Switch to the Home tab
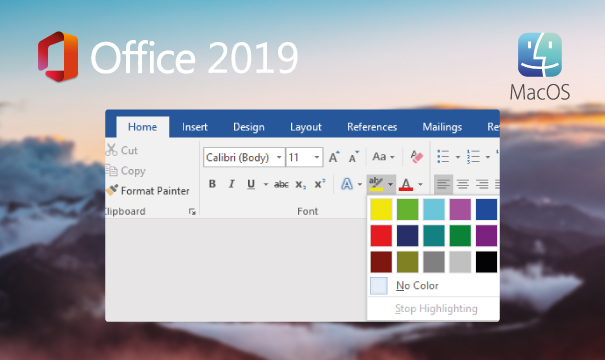Screen dimensions: 605x360 (x=142, y=127)
